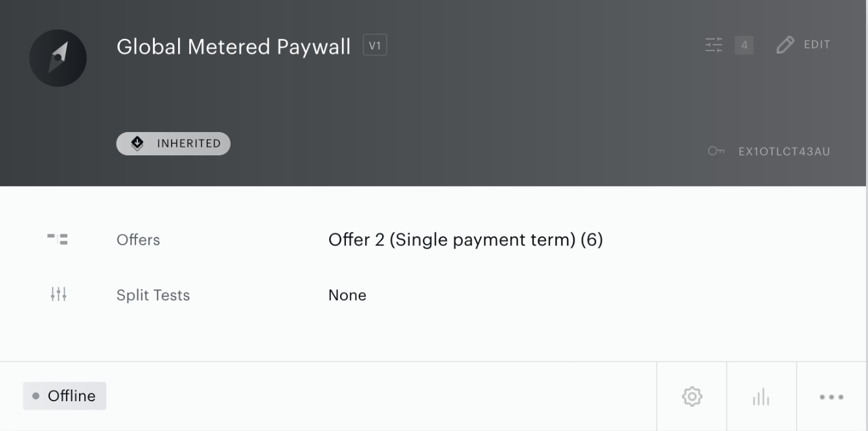Image resolution: width=868 pixels, height=431 pixels.
Task: Click the Split Tests sliders icon
Action: (x=58, y=294)
